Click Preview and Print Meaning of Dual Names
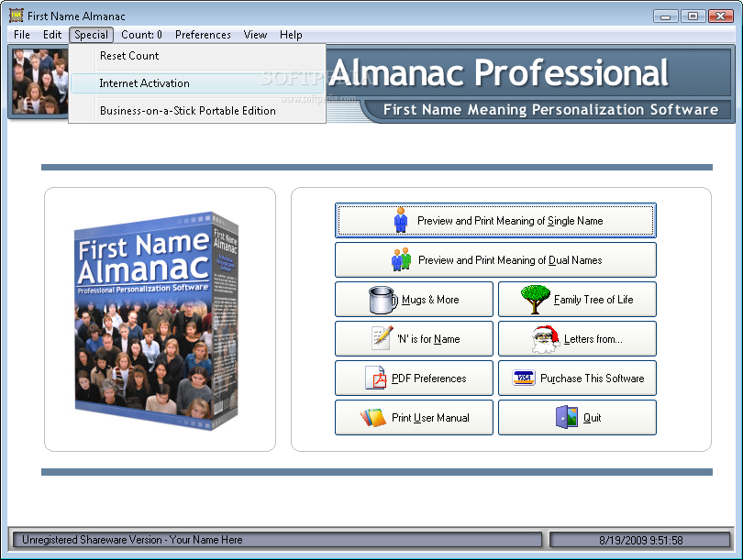The image size is (743, 560). 495,260
